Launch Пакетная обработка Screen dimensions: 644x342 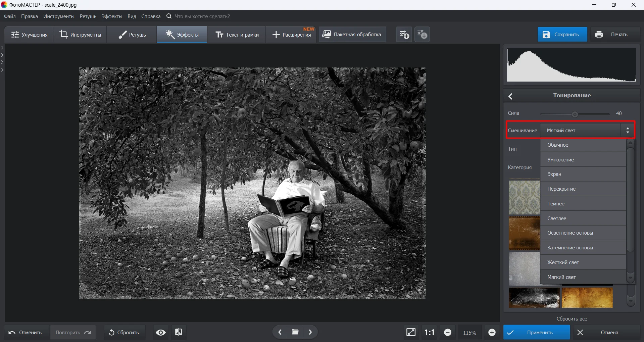tap(352, 34)
